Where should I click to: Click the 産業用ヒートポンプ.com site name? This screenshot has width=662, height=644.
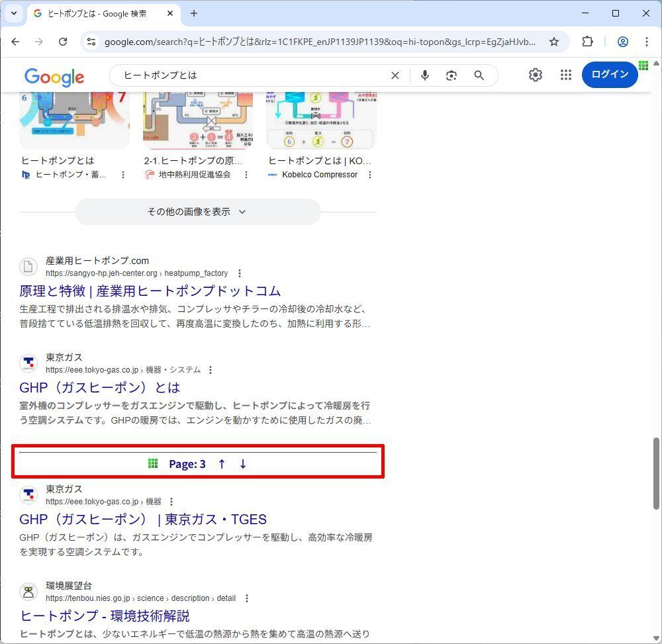pyautogui.click(x=97, y=261)
